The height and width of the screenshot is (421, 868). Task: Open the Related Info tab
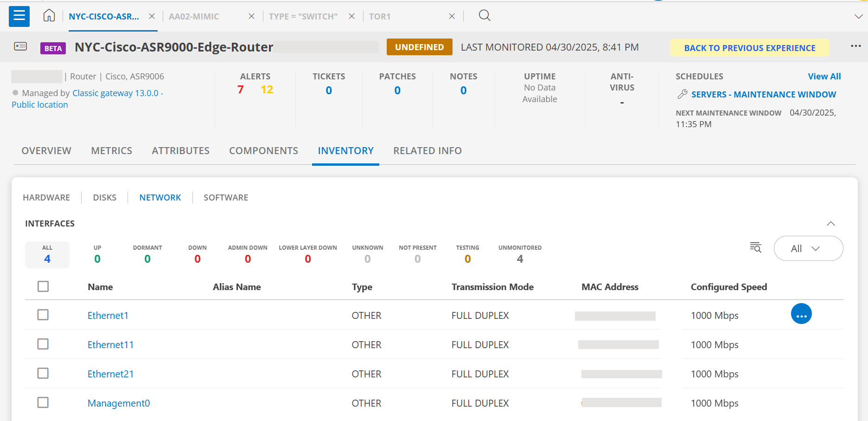click(428, 151)
